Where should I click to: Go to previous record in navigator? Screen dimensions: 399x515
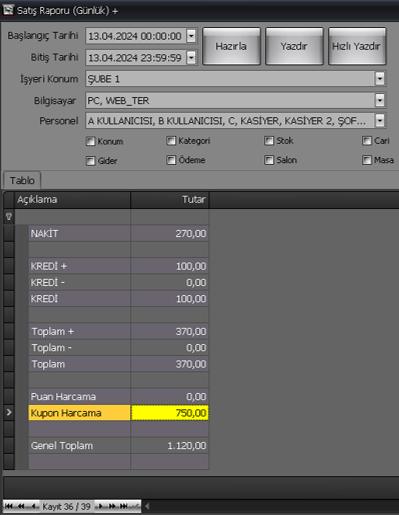(x=34, y=506)
